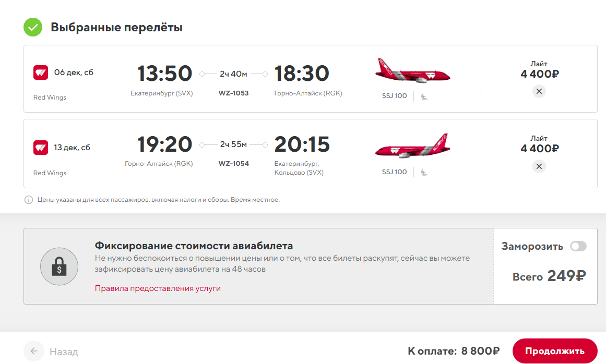
Task: Click the К оплате 8 800₽ total
Action: pyautogui.click(x=454, y=351)
